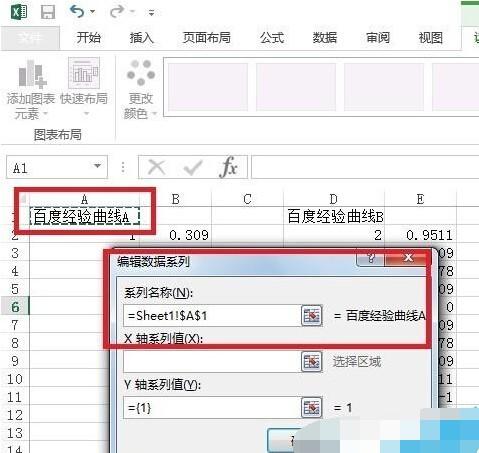
Task: Click the three-dot handle beside the Name Box
Action: (x=123, y=167)
